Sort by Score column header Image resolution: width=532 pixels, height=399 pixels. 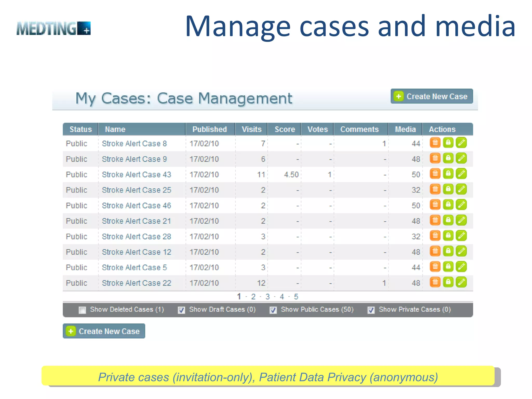tap(284, 129)
